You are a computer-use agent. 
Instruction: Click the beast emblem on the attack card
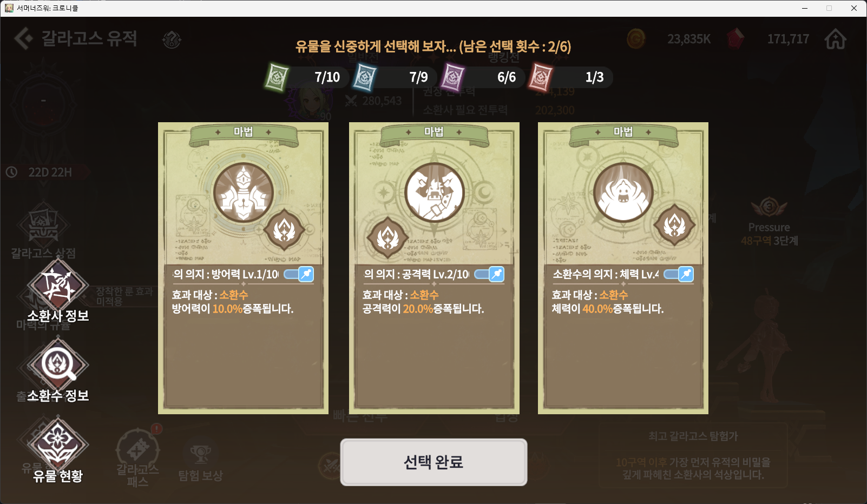pyautogui.click(x=435, y=193)
